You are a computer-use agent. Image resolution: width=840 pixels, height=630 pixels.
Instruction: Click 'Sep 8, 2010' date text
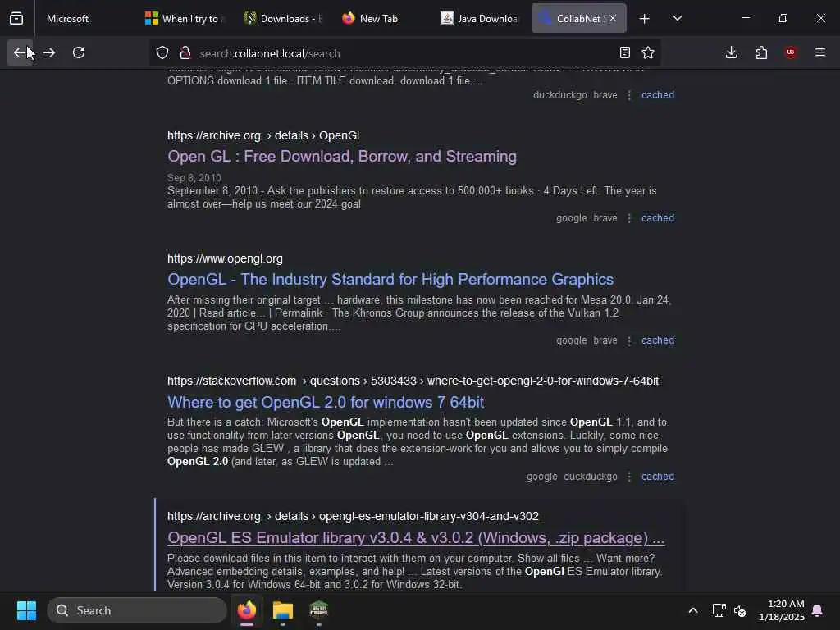click(194, 177)
